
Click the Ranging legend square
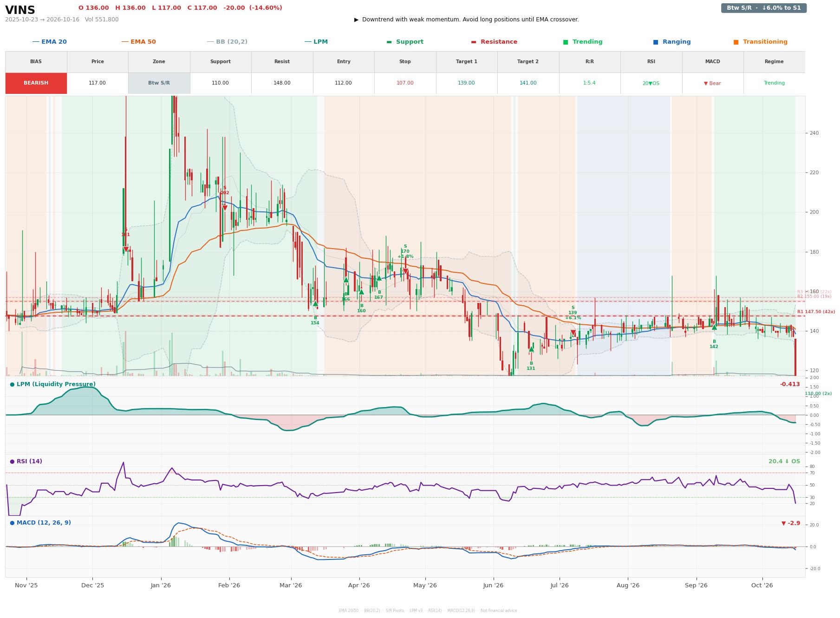tap(655, 42)
